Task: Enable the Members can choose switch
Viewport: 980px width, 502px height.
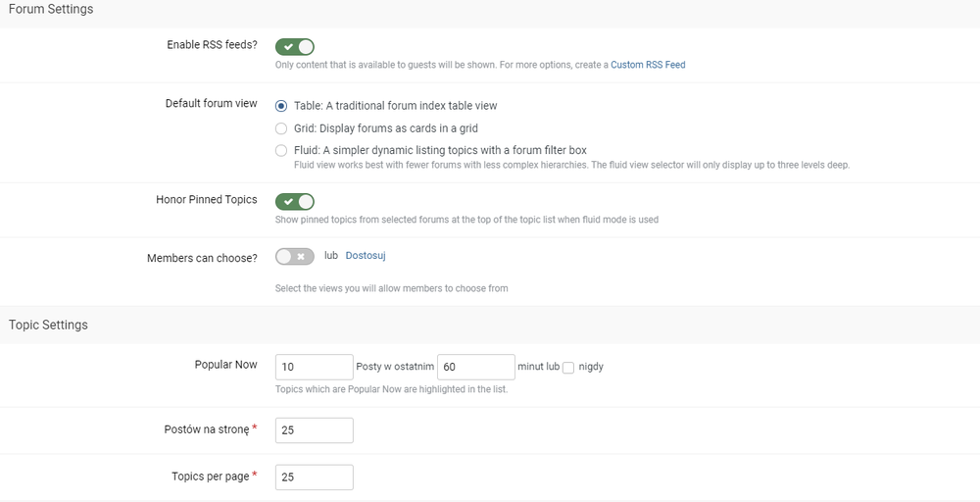Action: tap(294, 256)
